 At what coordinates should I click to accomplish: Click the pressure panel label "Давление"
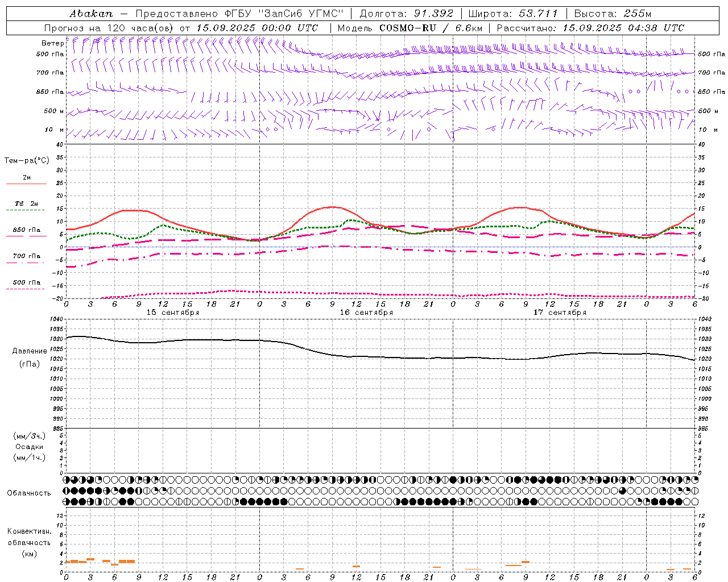[30, 351]
